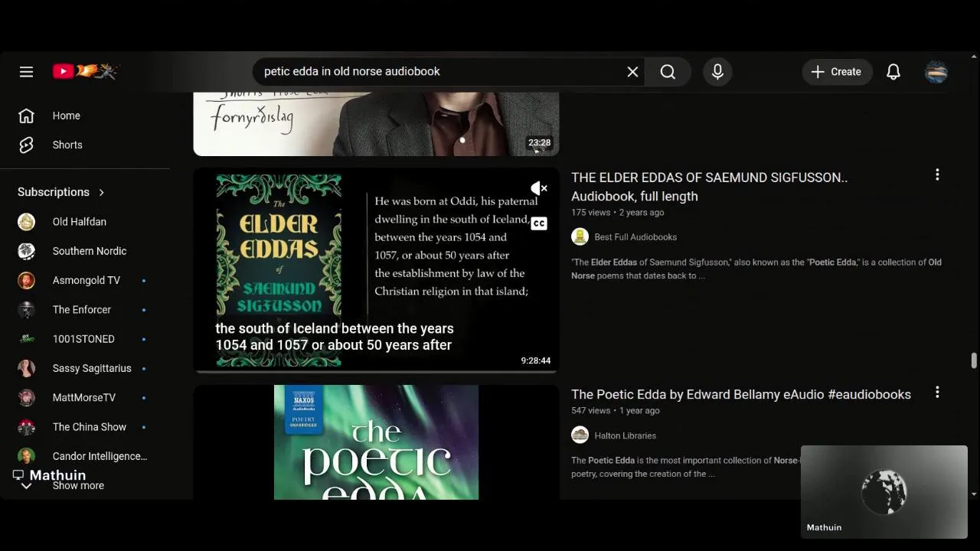980x551 pixels.
Task: Open Elder Eddas of Saemund title
Action: pos(710,187)
